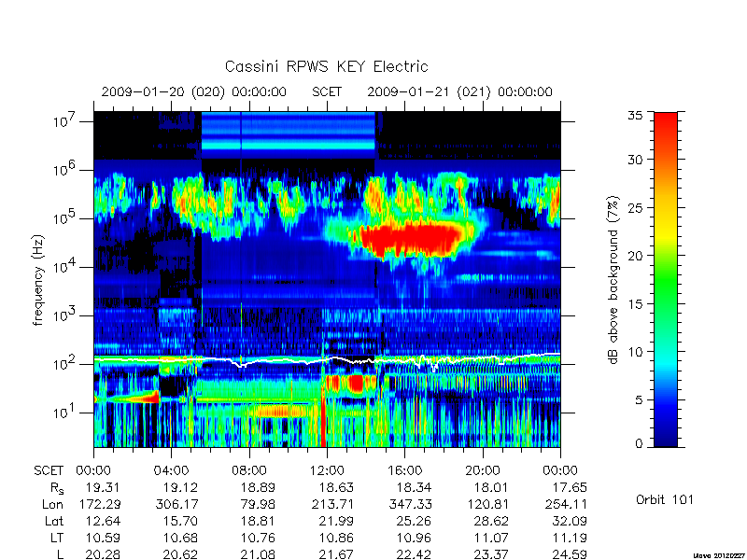
Task: Click the 10^5 frequency tick label
Action: coord(65,217)
